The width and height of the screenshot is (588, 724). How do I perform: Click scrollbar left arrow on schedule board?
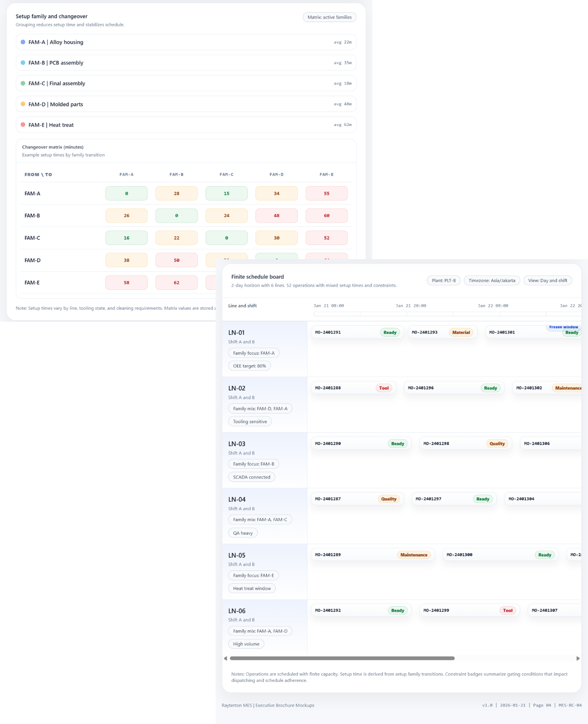coord(226,658)
